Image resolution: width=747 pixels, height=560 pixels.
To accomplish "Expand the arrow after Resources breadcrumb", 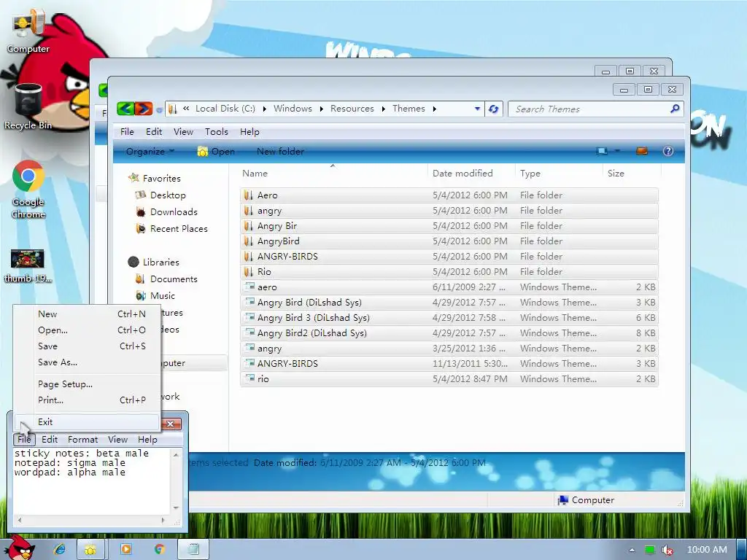I will 383,109.
